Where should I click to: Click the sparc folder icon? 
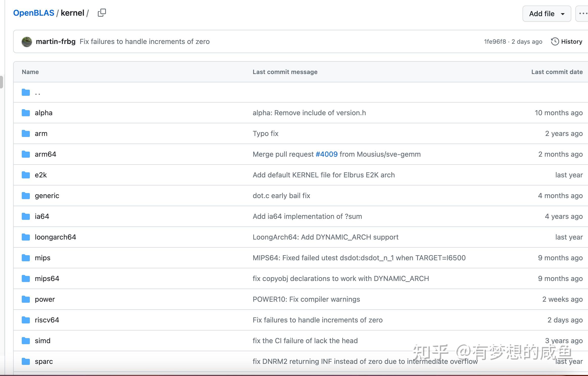coord(26,361)
